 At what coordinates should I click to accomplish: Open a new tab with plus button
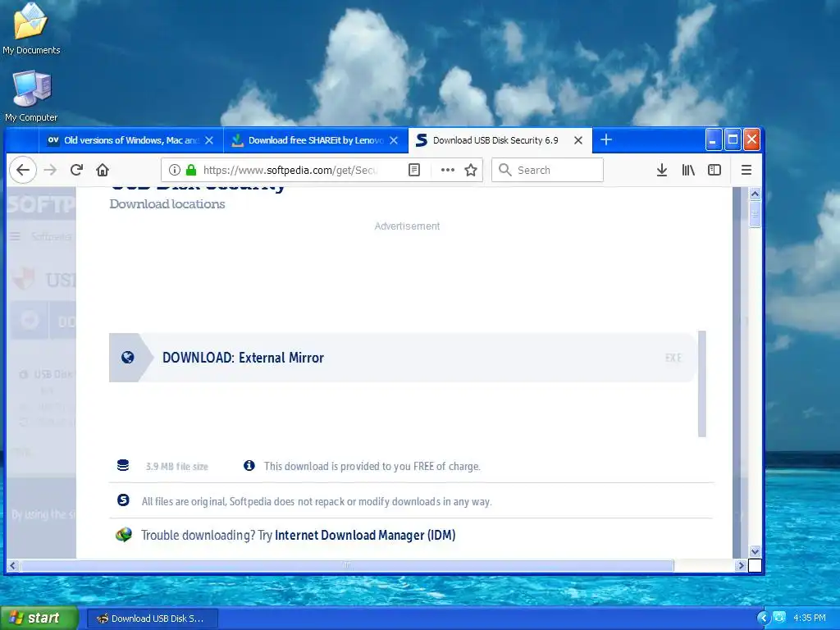(606, 139)
